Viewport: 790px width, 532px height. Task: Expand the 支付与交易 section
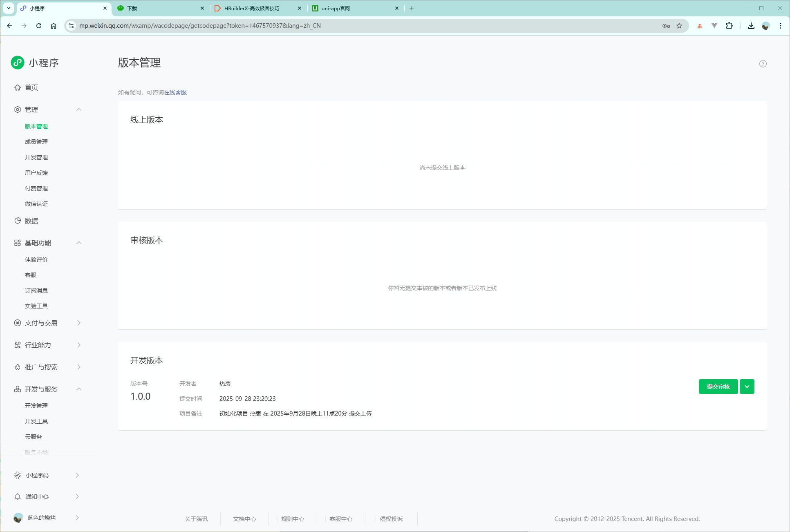(x=79, y=323)
